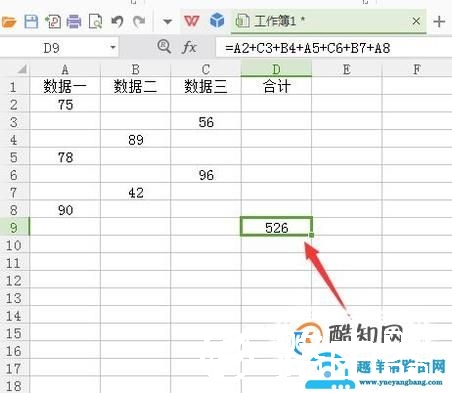Redo the last action
Image resolution: width=452 pixels, height=393 pixels.
(139, 22)
